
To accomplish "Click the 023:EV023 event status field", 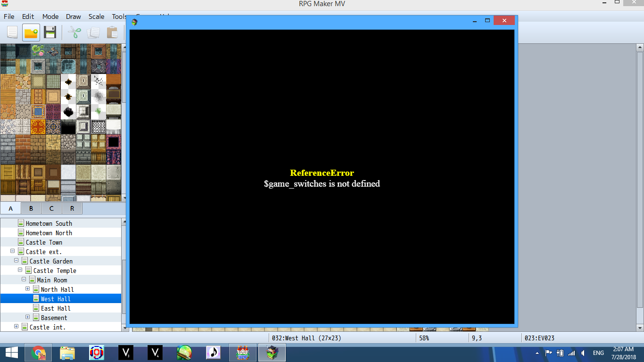I will coord(539,338).
